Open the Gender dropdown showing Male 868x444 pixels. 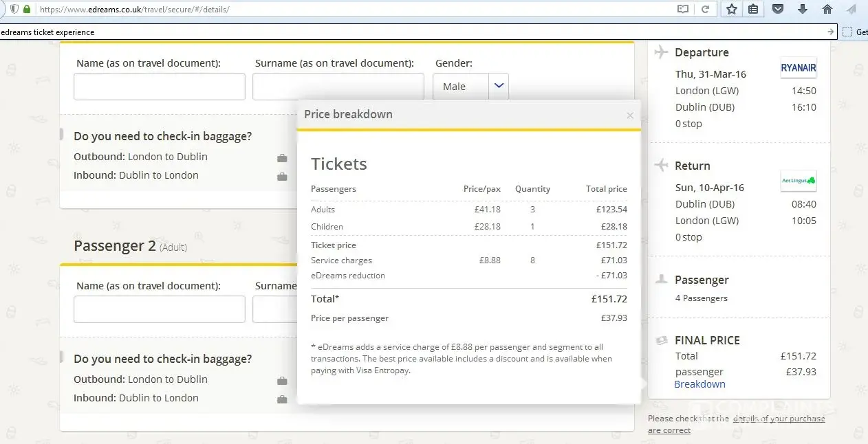click(461, 87)
